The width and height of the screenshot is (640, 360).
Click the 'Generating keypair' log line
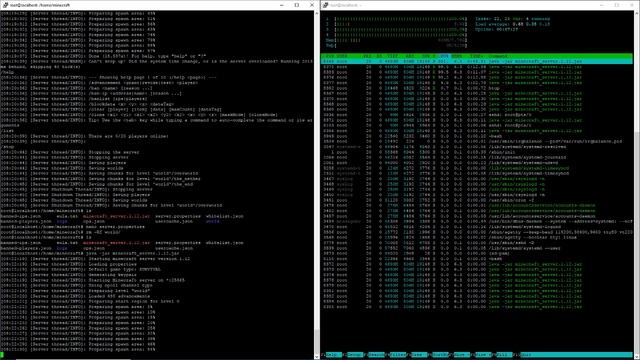pyautogui.click(x=69, y=274)
